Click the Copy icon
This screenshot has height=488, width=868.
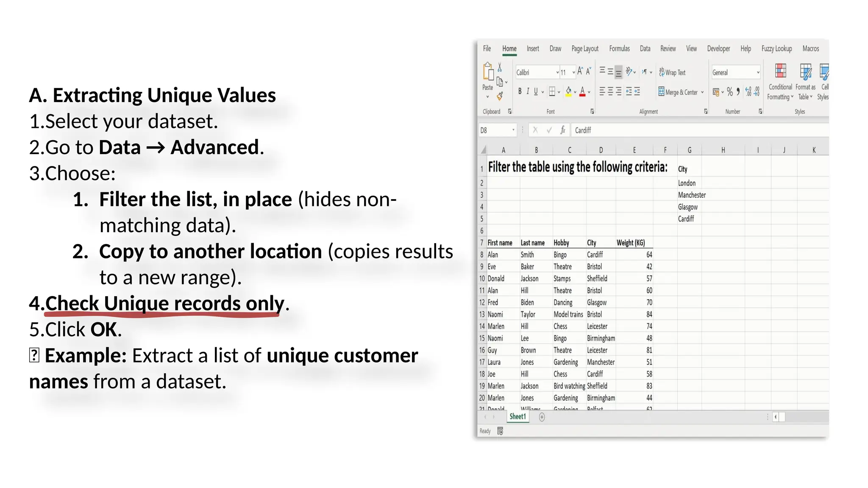tap(500, 82)
